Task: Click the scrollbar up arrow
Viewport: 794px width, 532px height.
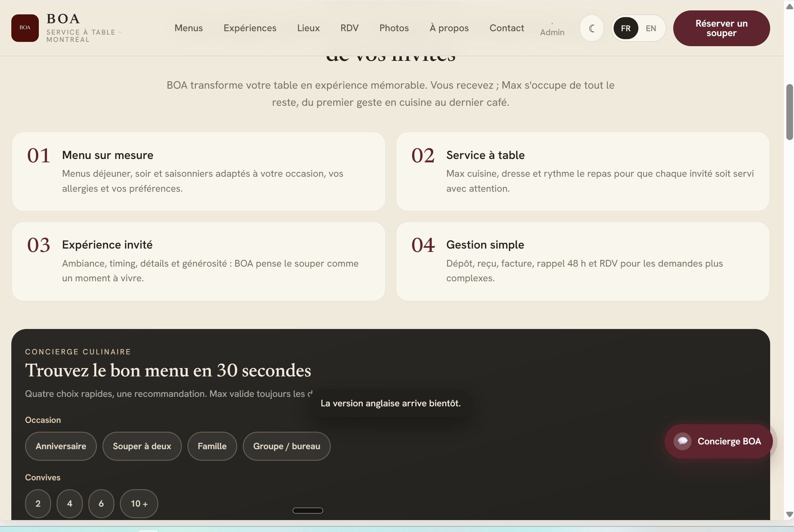Action: 790,7
